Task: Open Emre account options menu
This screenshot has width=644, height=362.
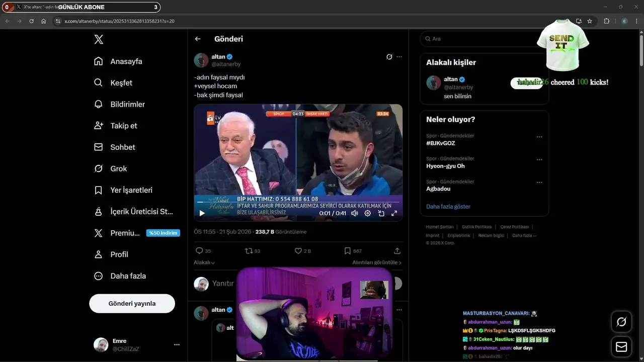Action: pos(177,345)
